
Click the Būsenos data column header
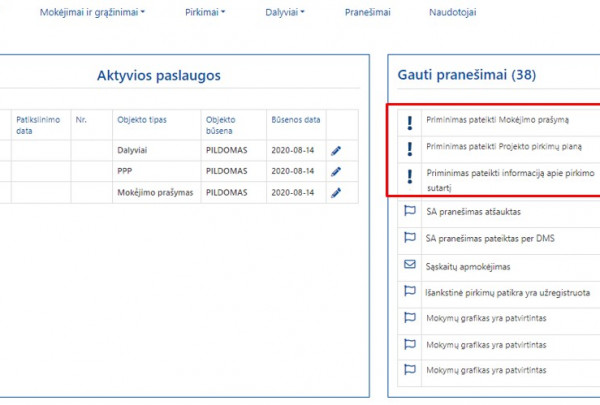pyautogui.click(x=295, y=120)
